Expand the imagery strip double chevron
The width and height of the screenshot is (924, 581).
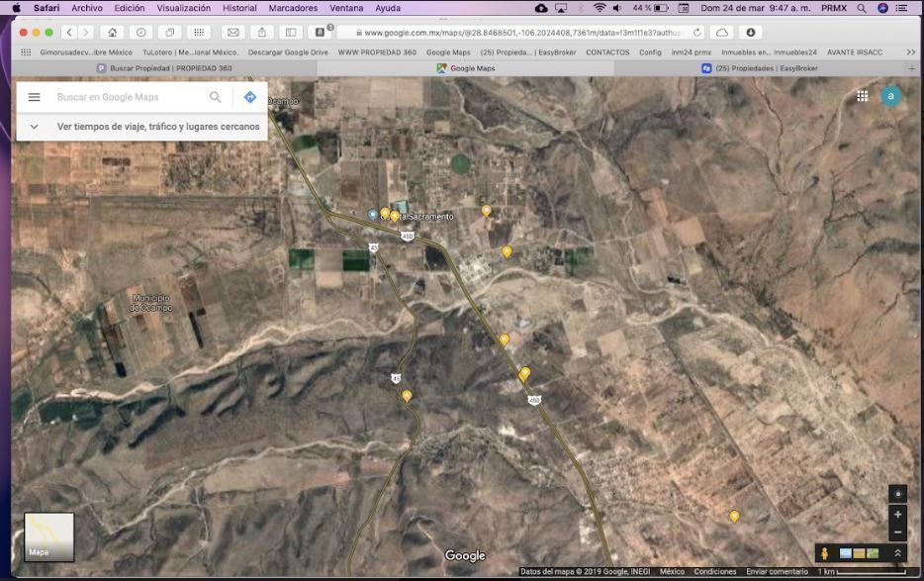[x=897, y=553]
